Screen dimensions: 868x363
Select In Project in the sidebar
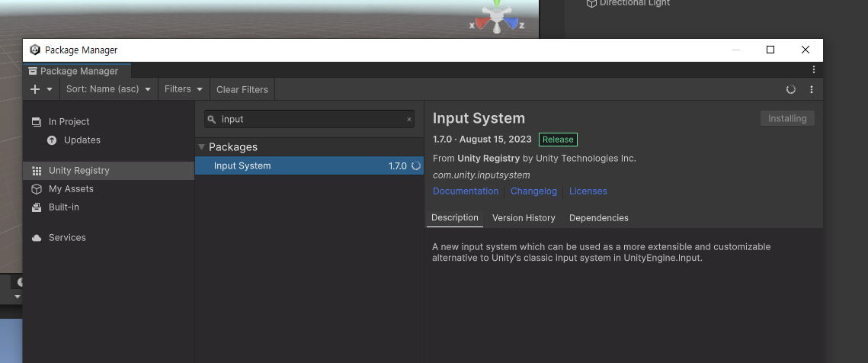(x=108, y=121)
